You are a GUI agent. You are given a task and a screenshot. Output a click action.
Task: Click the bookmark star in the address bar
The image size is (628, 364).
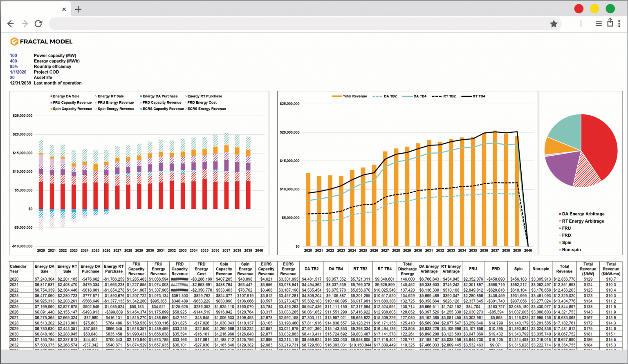(554, 24)
